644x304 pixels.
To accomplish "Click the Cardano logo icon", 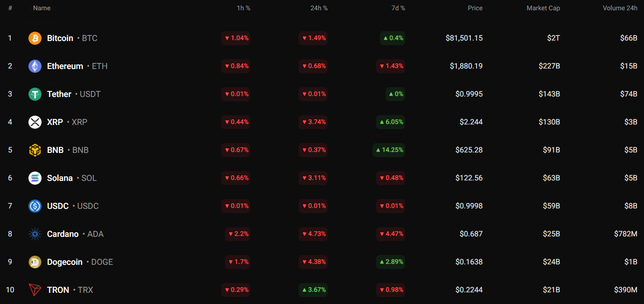I will [35, 234].
